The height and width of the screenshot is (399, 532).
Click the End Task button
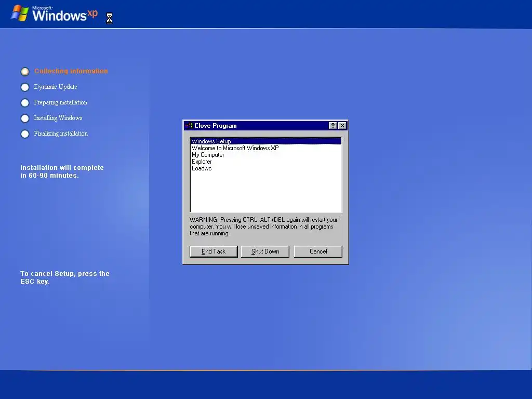pyautogui.click(x=214, y=251)
